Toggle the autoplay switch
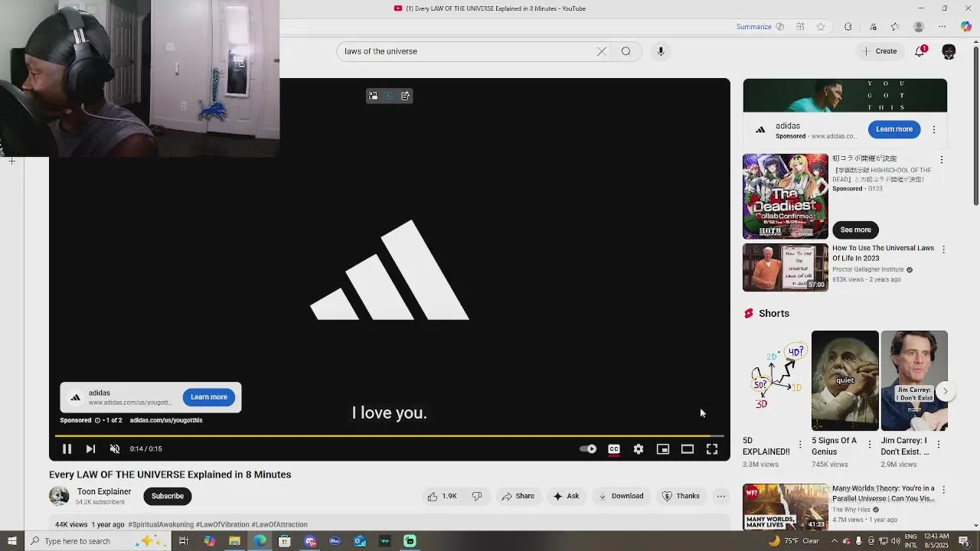980x551 pixels. pyautogui.click(x=588, y=449)
